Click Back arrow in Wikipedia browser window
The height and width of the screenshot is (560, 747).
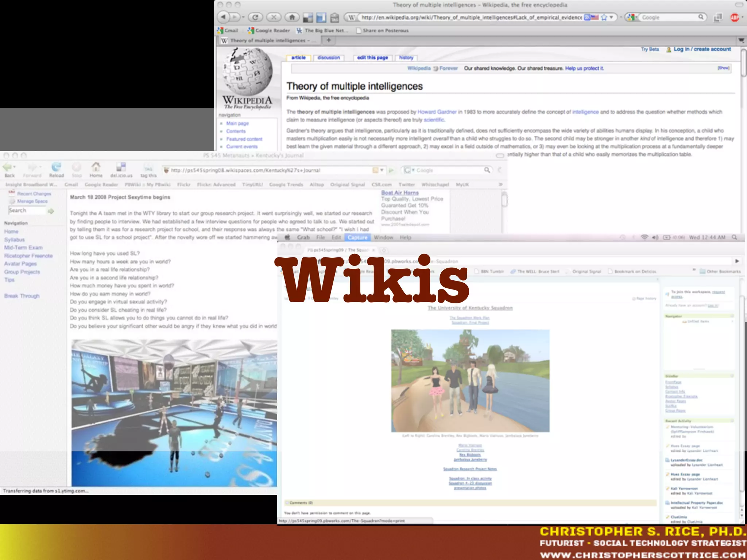[x=223, y=17]
